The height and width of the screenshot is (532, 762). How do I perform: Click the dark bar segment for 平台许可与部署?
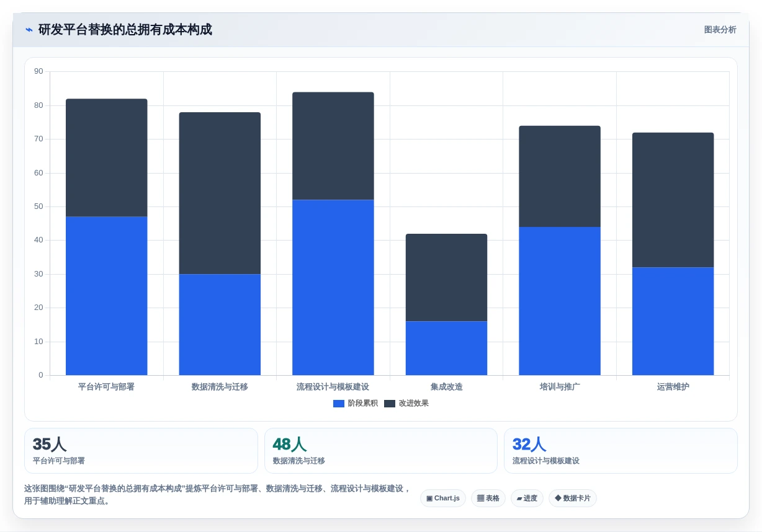click(x=107, y=157)
